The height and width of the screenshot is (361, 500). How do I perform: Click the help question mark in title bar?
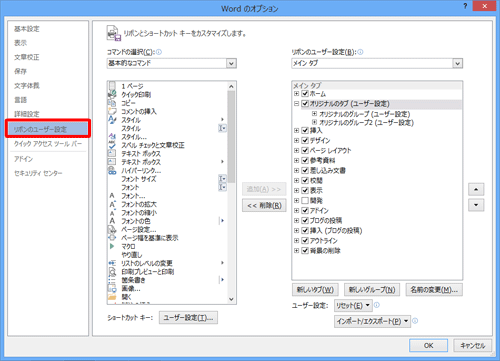coord(465,6)
